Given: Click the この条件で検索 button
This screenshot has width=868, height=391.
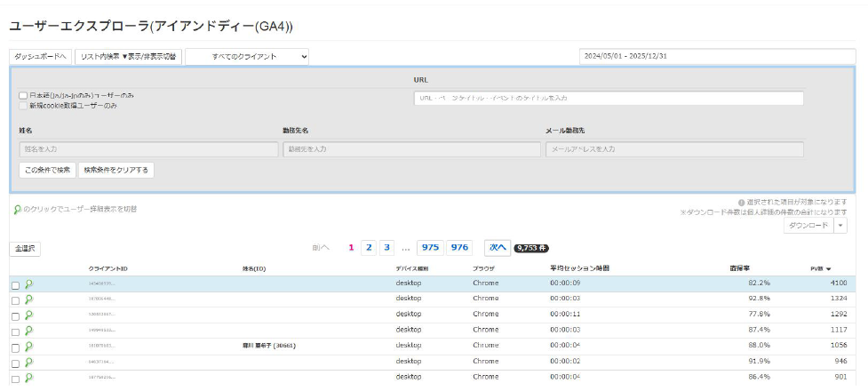Looking at the screenshot, I should click(46, 170).
